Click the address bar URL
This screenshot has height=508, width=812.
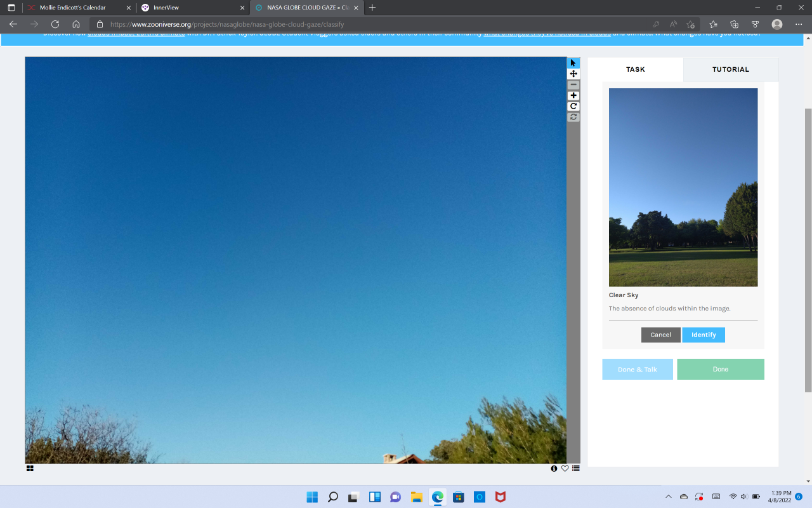pyautogui.click(x=227, y=24)
